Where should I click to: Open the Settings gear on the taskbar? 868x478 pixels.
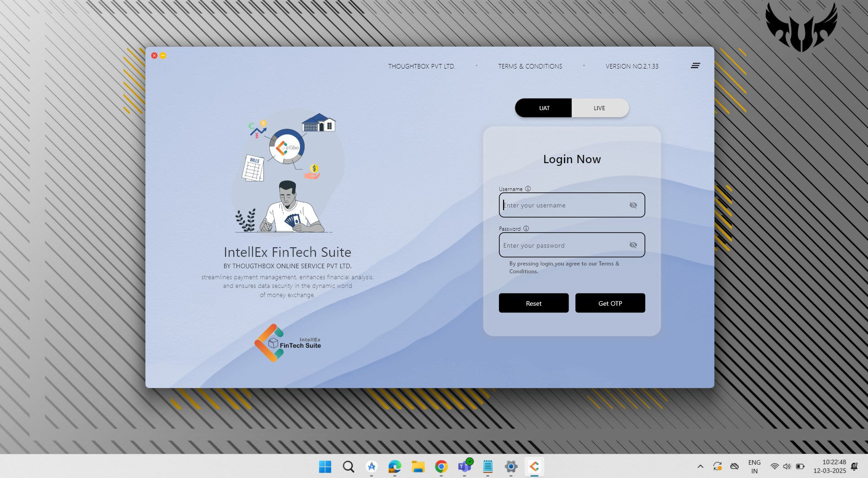[x=511, y=467]
